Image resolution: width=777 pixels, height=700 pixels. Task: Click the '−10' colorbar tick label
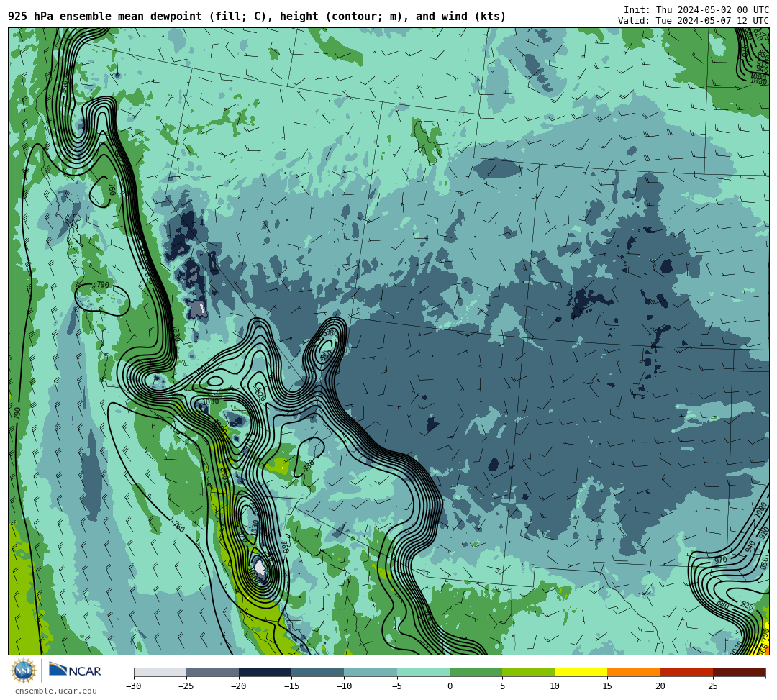[x=344, y=686]
